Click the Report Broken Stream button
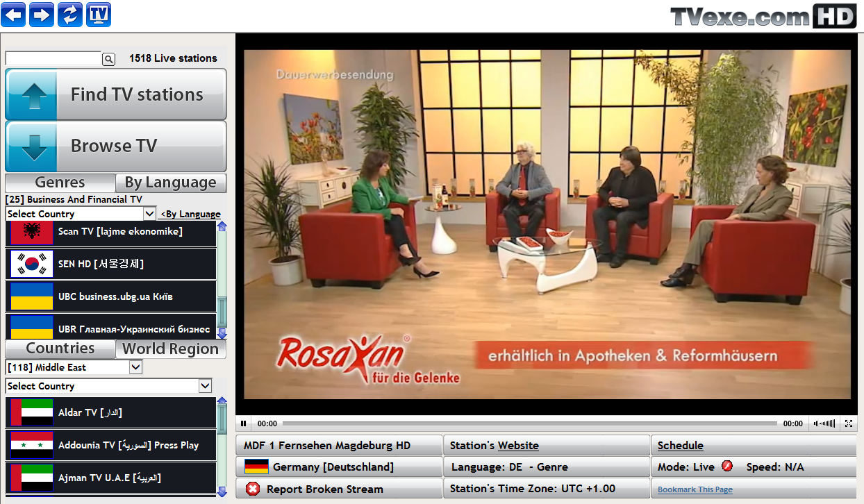The image size is (864, 504). (339, 489)
